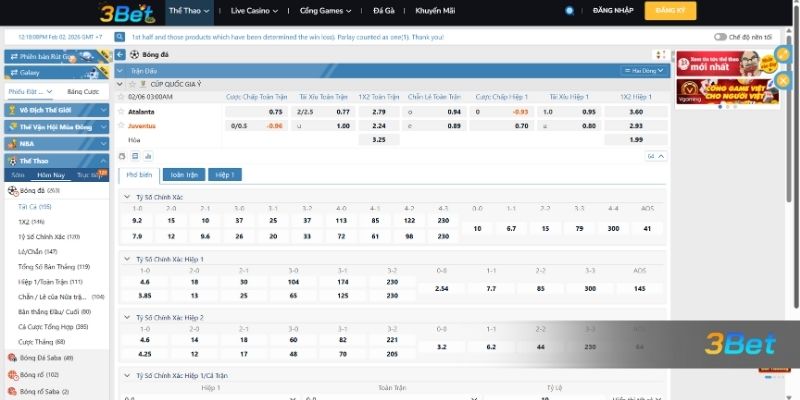
Task: Click the Vô Địch Thế Giới trophy icon
Action: (12, 110)
